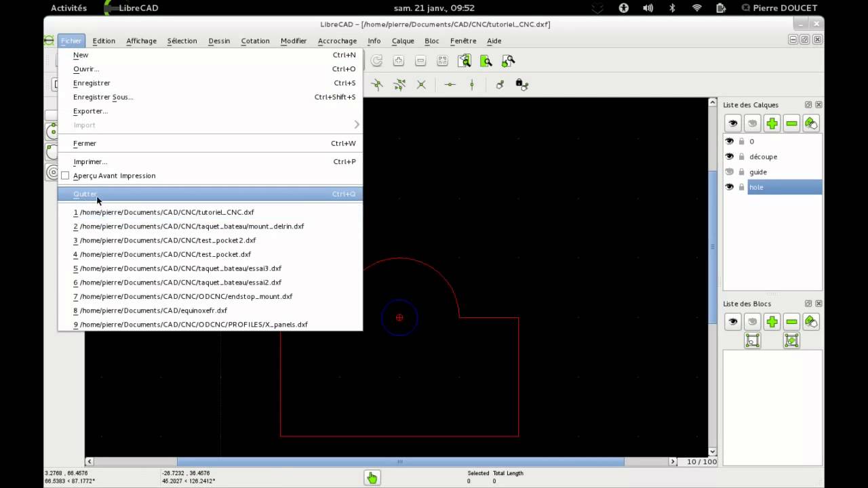Select the découpe layer name
868x488 pixels.
pos(763,157)
